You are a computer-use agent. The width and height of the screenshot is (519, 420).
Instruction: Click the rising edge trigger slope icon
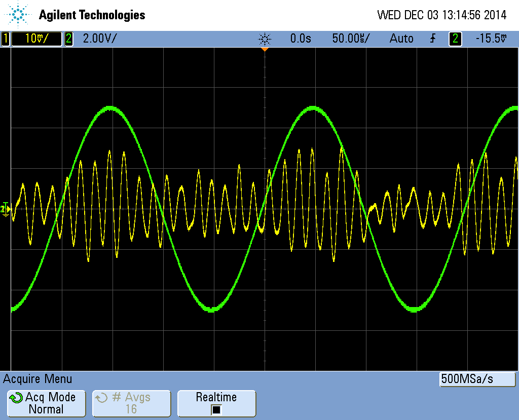pyautogui.click(x=432, y=39)
